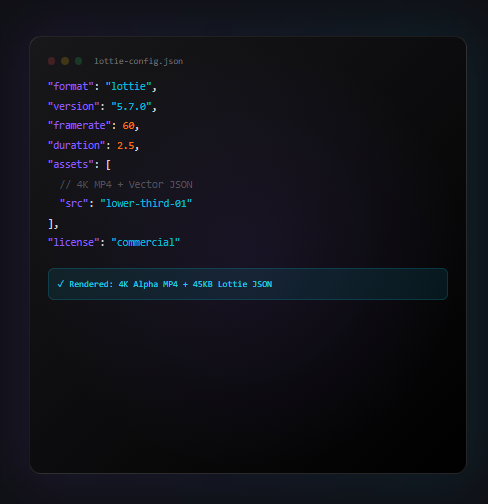Select the "commercial" license value
Viewport: 488px width, 504px height.
[146, 242]
